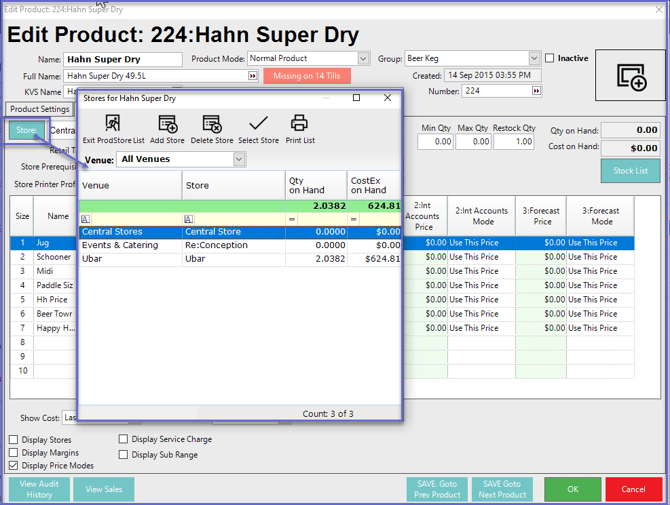
Task: Open the Product Mode dropdown
Action: 363,59
